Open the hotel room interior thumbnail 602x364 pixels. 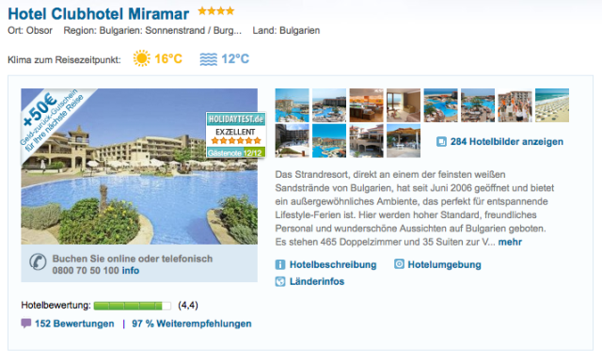[404, 105]
